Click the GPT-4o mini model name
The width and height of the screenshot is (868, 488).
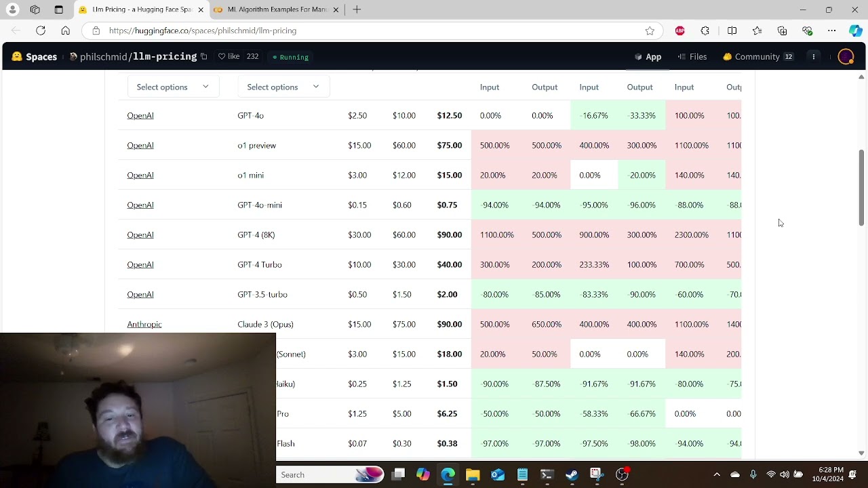pyautogui.click(x=260, y=205)
